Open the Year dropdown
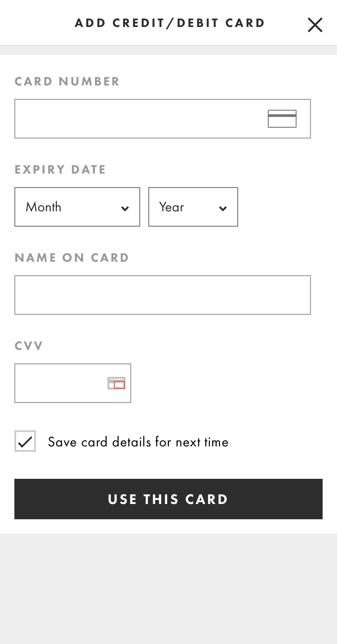 coord(193,207)
